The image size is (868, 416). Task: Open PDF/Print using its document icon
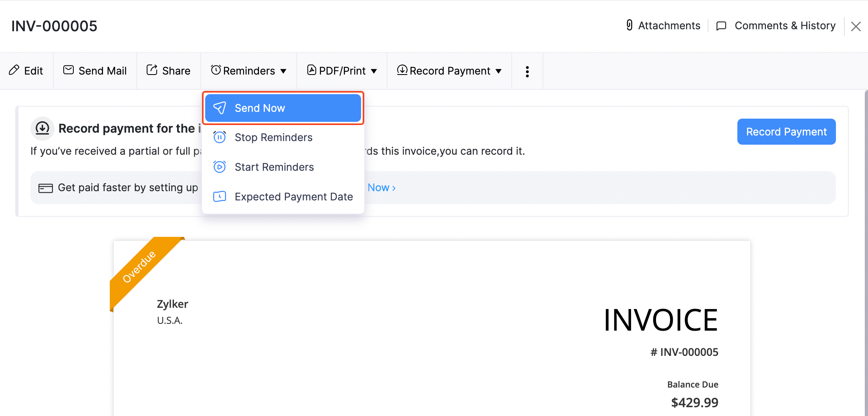point(311,70)
